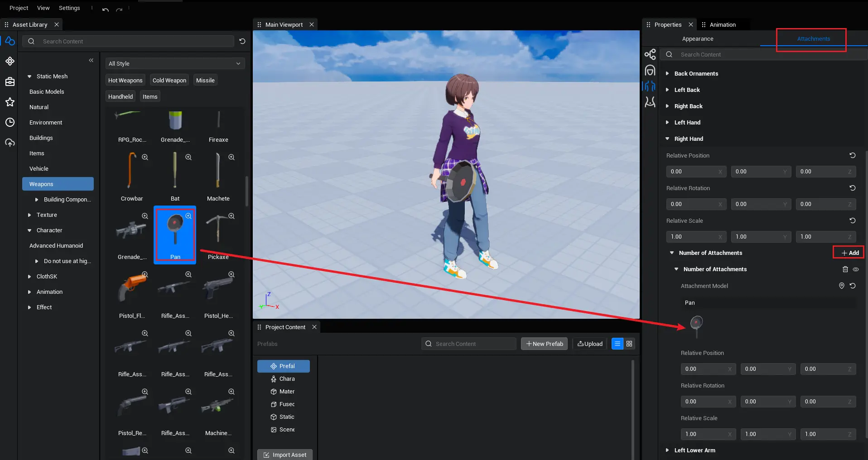
Task: Open the Project menu
Action: (x=19, y=8)
